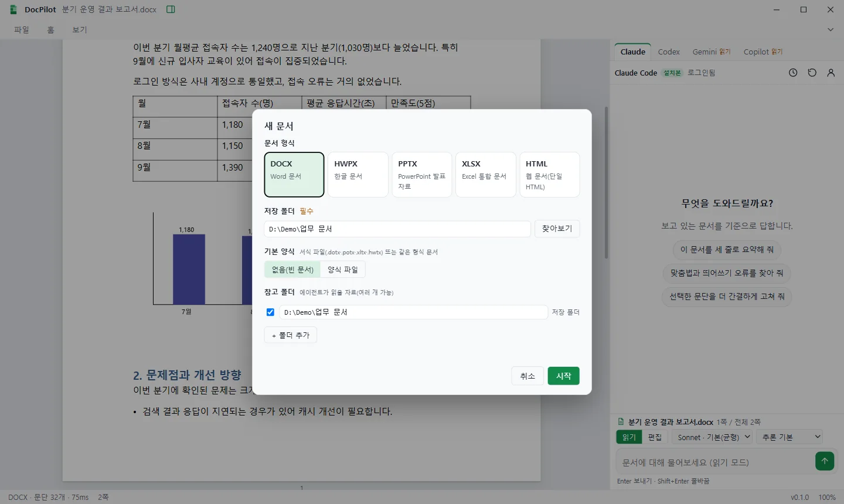Viewport: 844px width, 504px height.
Task: Click document icon beside file name in chat panel
Action: [x=621, y=421]
